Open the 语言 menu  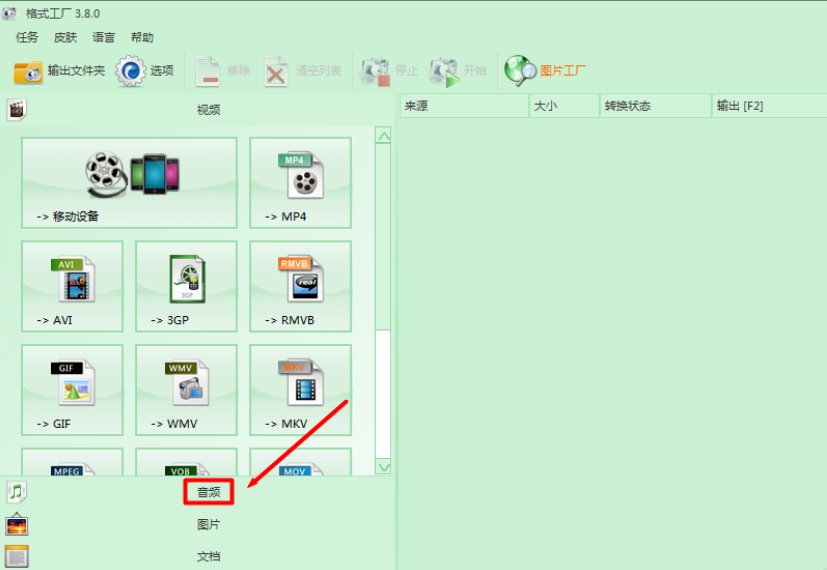103,37
